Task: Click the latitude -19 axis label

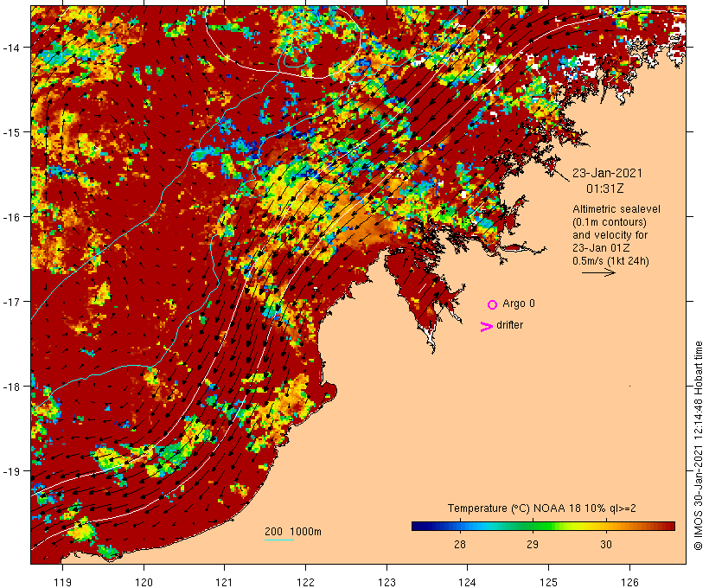Action: pyautogui.click(x=11, y=471)
